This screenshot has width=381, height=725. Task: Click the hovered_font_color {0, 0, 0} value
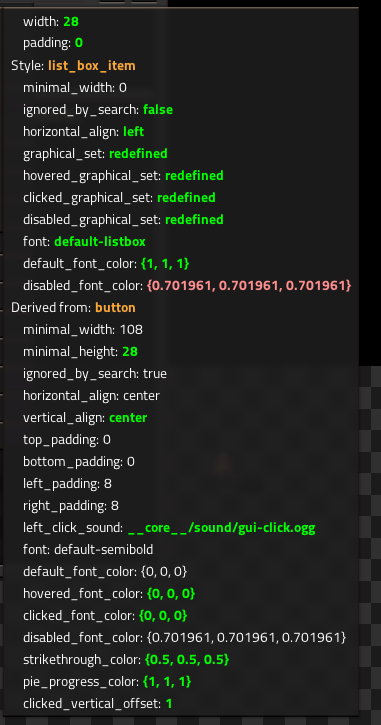[x=171, y=594]
